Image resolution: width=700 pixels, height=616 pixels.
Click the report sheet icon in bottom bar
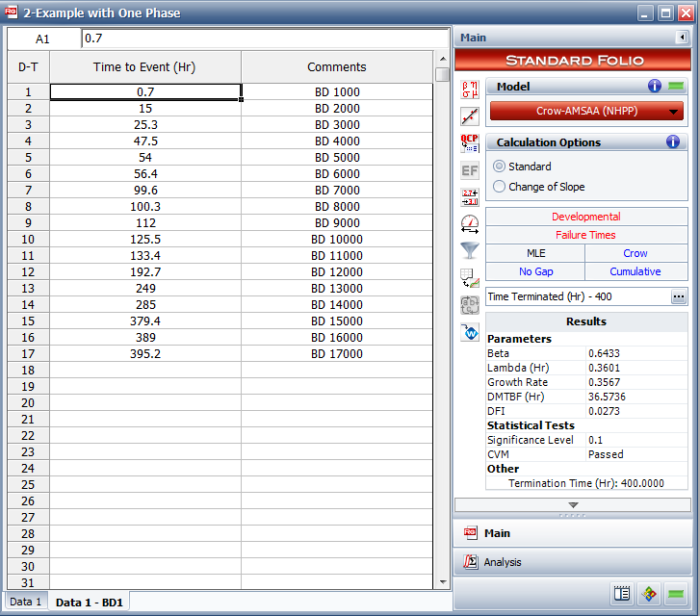tap(622, 594)
